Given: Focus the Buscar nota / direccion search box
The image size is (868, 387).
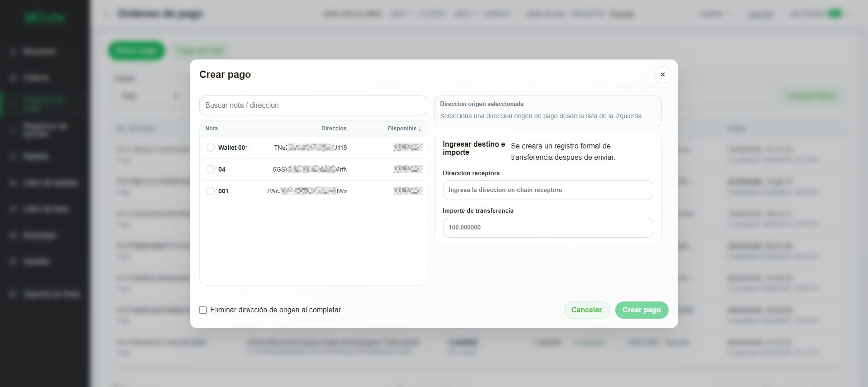Looking at the screenshot, I should (x=313, y=105).
